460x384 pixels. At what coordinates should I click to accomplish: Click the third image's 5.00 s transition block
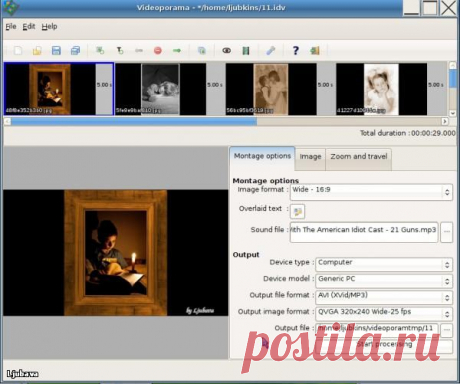pos(326,89)
